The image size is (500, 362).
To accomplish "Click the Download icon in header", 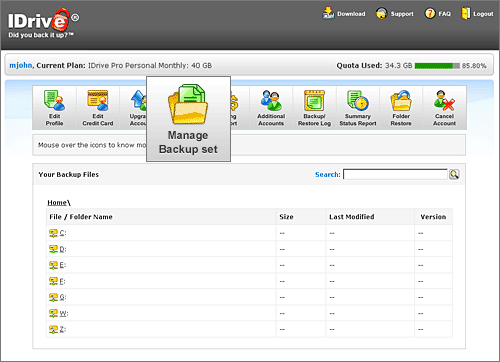I will click(x=328, y=13).
